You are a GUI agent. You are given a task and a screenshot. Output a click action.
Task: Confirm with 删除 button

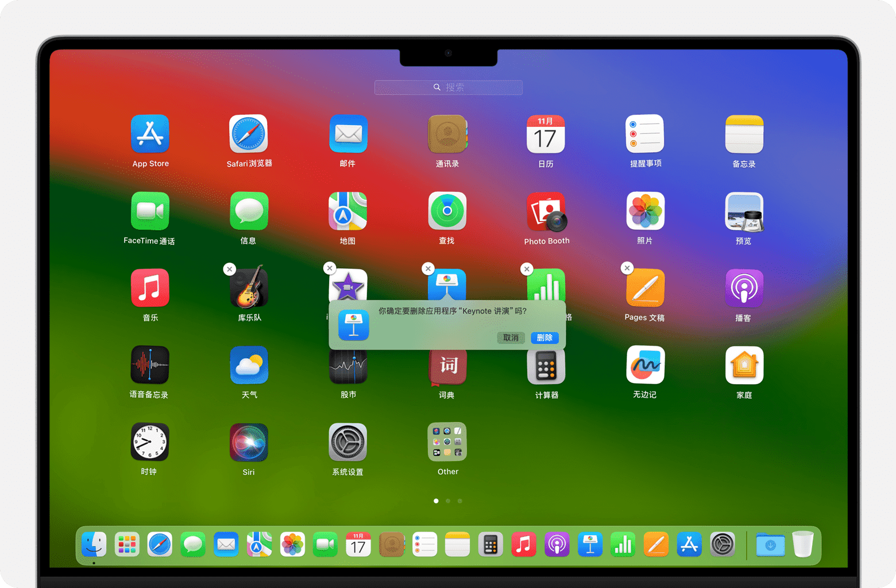pyautogui.click(x=544, y=338)
